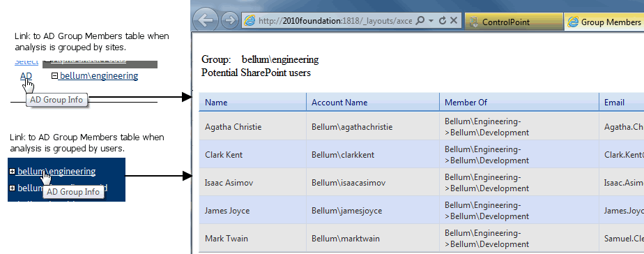Click Member Of cell for Mark Twain
The height and width of the screenshot is (254, 644).
click(519, 239)
